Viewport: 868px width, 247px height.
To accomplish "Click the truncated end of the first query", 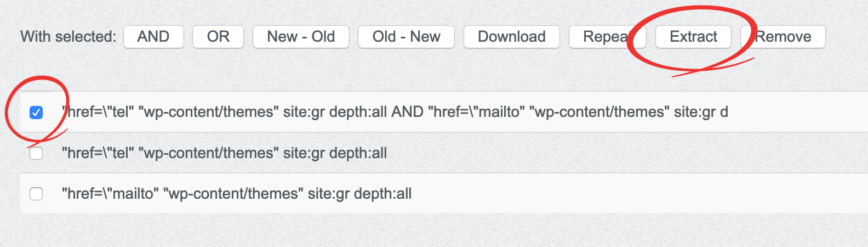I will (x=723, y=112).
